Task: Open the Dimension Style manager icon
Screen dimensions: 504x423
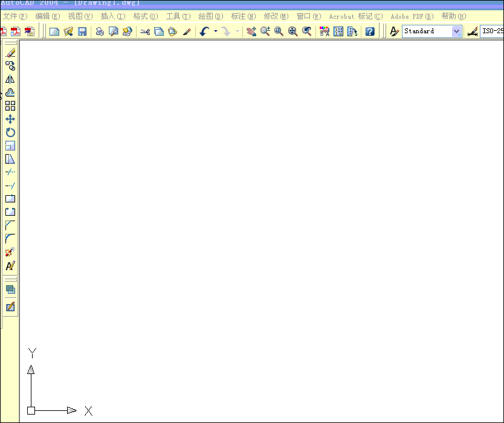Action: pos(472,31)
